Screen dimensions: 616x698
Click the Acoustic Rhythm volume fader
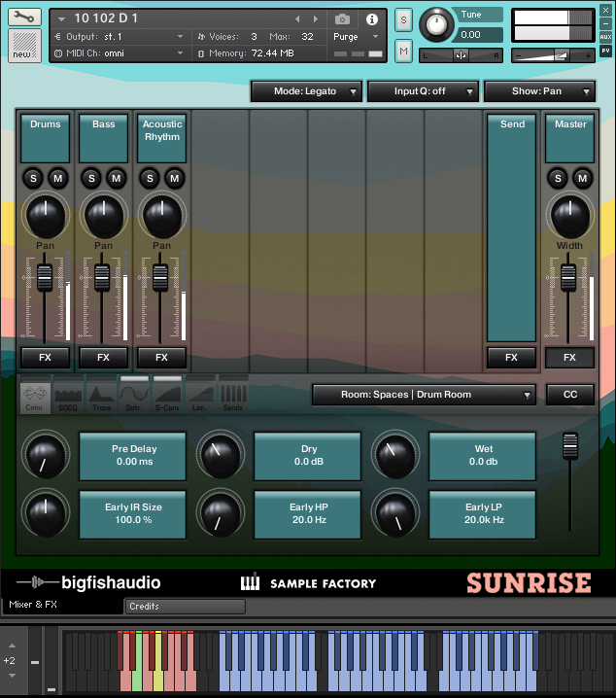(160, 277)
